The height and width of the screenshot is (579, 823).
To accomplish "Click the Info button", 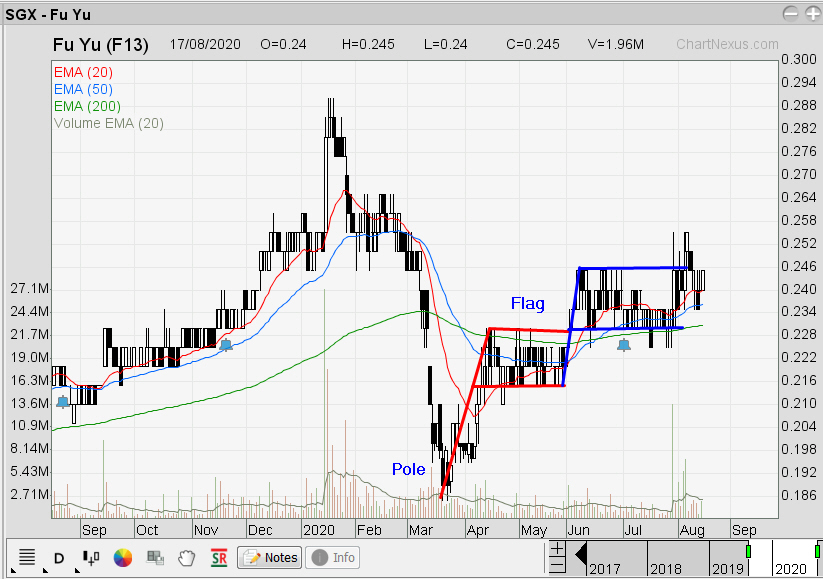I will point(334,557).
